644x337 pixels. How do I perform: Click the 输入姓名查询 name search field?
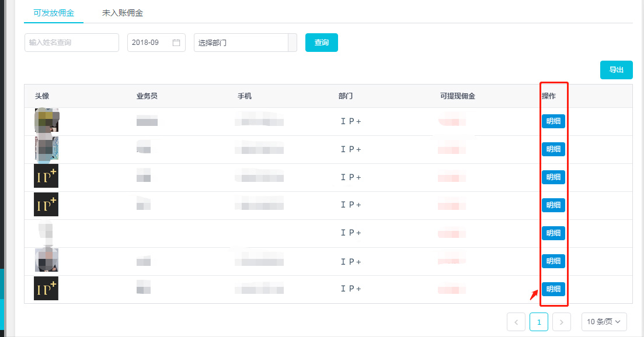point(72,43)
